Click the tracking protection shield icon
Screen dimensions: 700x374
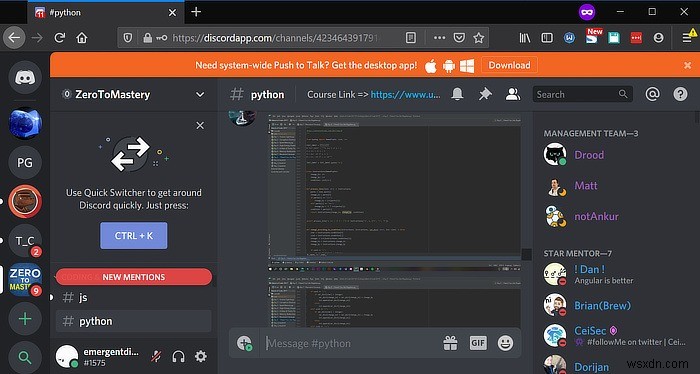click(x=128, y=38)
